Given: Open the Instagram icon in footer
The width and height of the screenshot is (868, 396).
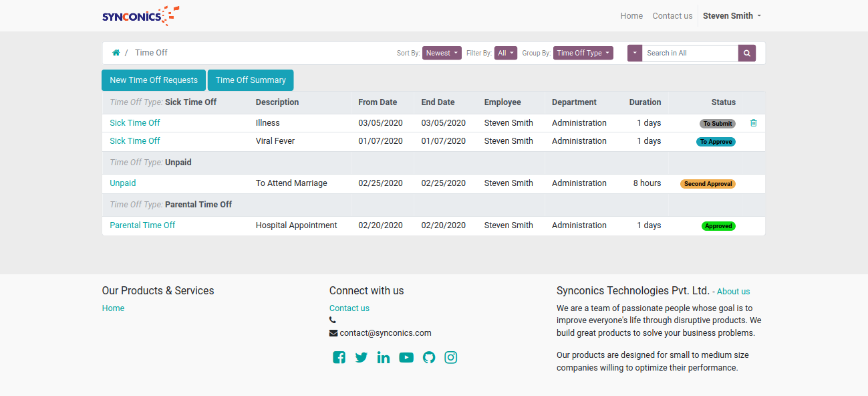Looking at the screenshot, I should [x=451, y=357].
